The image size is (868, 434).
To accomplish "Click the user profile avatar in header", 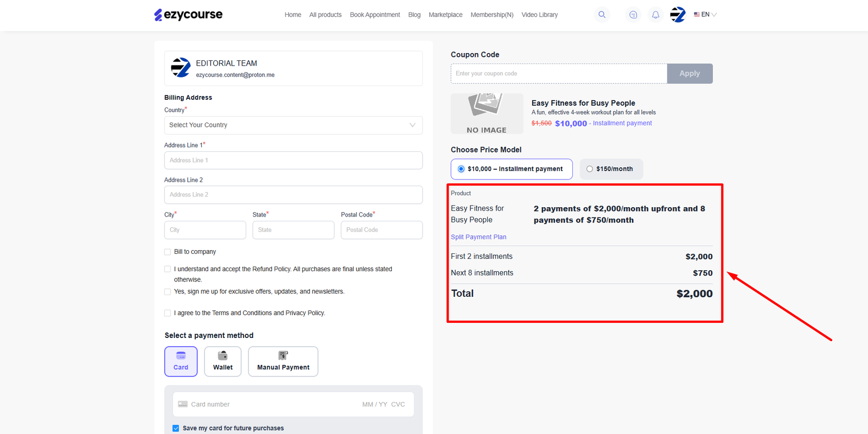I will pyautogui.click(x=678, y=15).
